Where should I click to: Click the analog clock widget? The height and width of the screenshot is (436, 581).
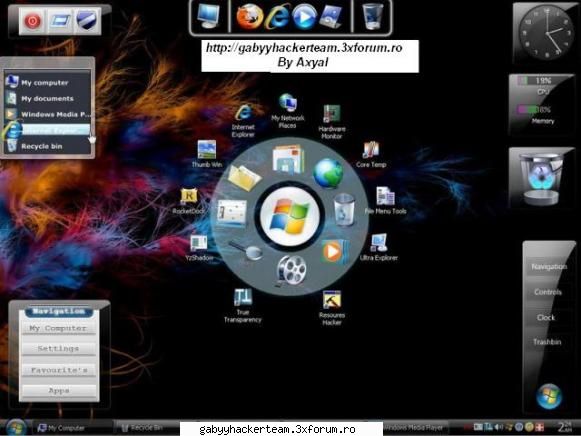tap(547, 33)
